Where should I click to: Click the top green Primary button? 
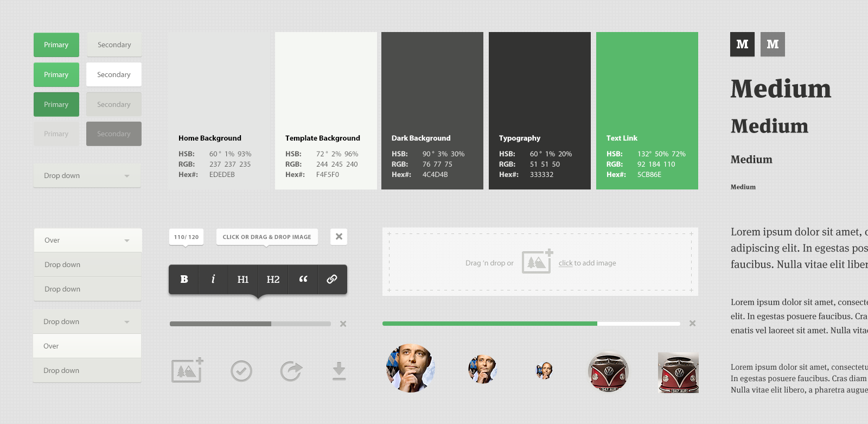(56, 45)
